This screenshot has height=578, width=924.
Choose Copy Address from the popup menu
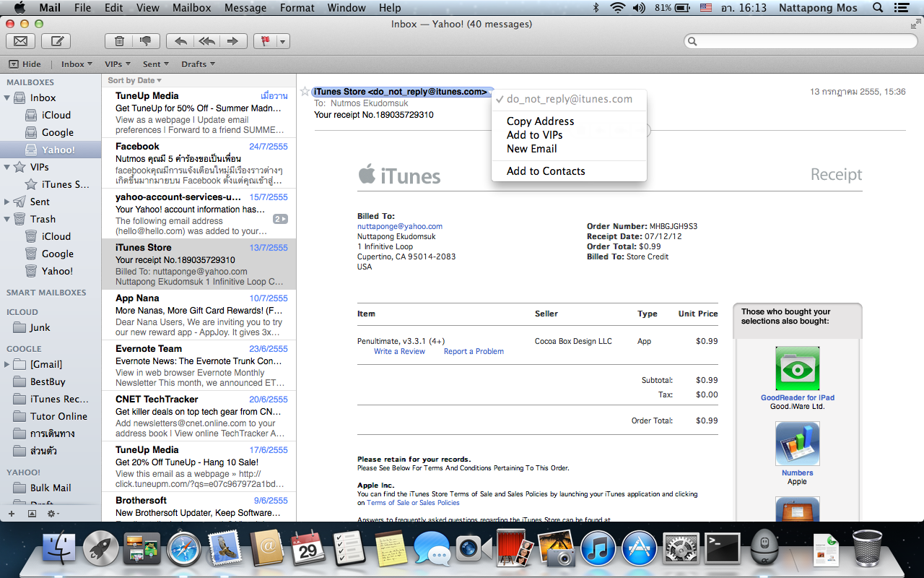coord(540,121)
